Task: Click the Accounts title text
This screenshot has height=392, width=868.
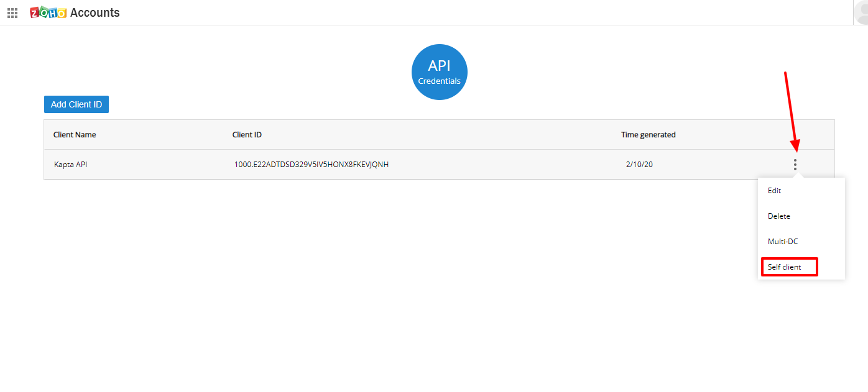Action: pyautogui.click(x=95, y=12)
